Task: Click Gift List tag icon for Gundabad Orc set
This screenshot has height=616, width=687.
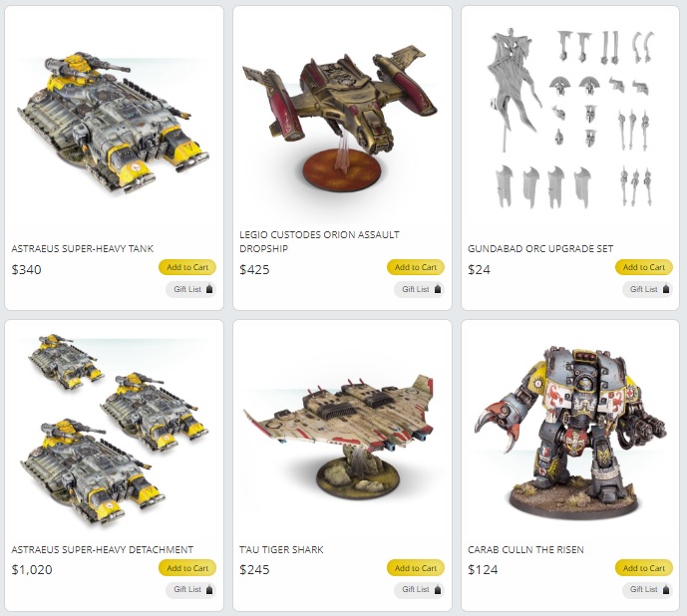Action: (x=666, y=289)
